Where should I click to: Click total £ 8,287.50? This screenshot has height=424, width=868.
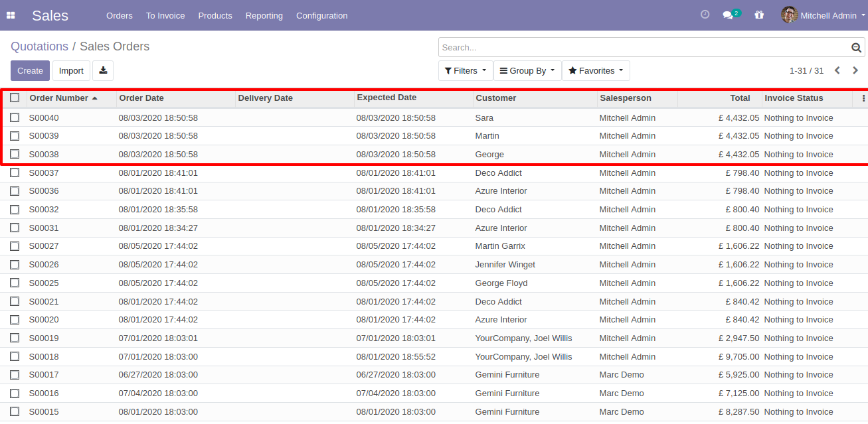(738, 411)
